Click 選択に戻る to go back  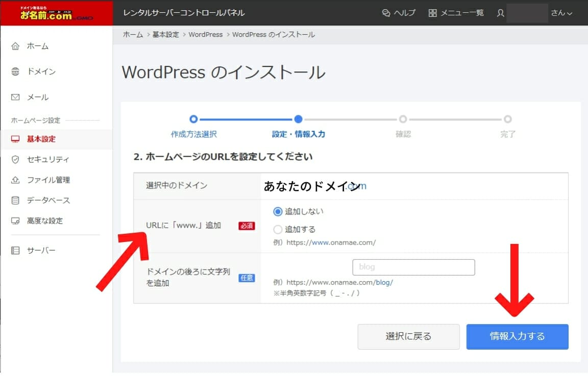[408, 336]
